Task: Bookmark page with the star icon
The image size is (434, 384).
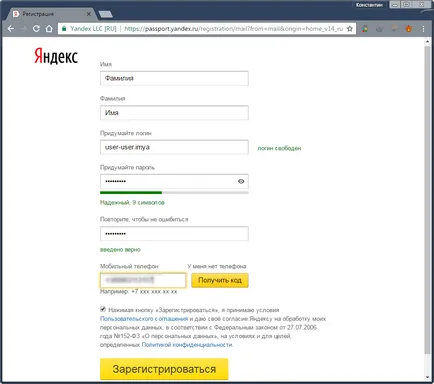Action: pos(350,29)
